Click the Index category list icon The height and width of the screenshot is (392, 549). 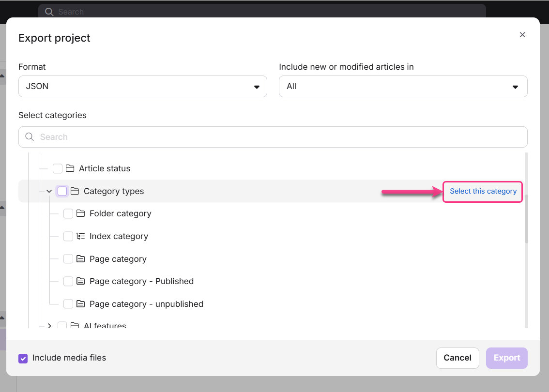point(80,236)
